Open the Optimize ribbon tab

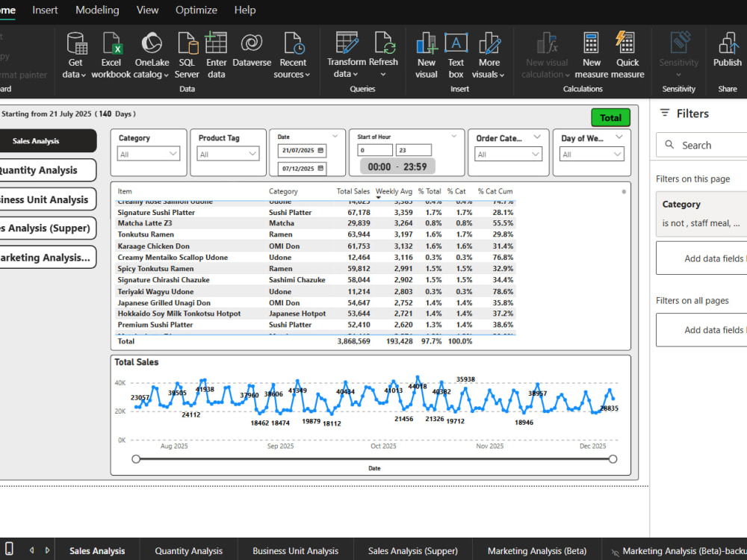[196, 10]
